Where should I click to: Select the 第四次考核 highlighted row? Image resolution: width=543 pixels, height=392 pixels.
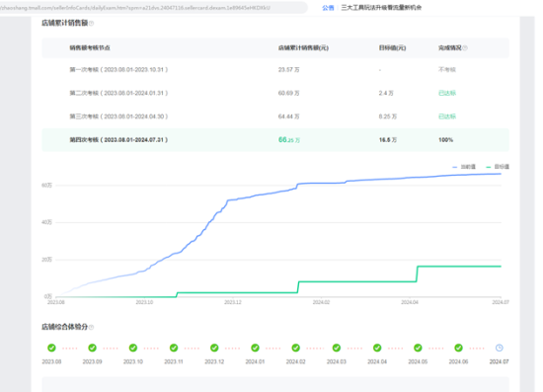[275, 140]
